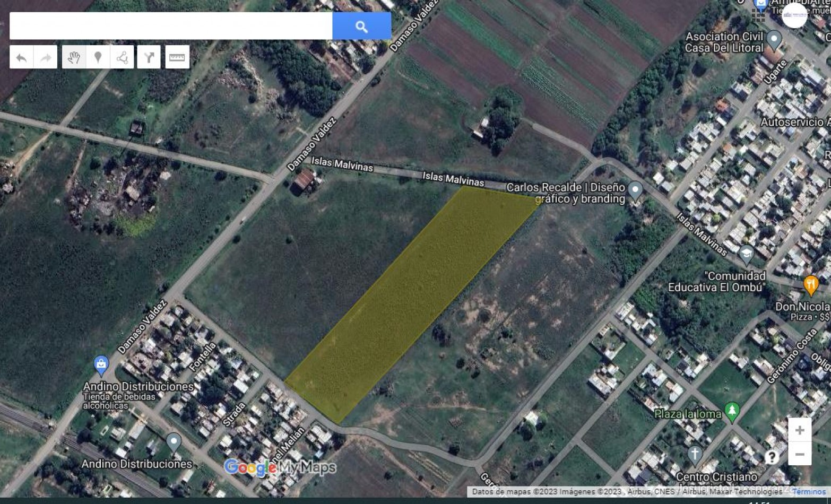
Task: Select the hand pan tool
Action: [74, 57]
